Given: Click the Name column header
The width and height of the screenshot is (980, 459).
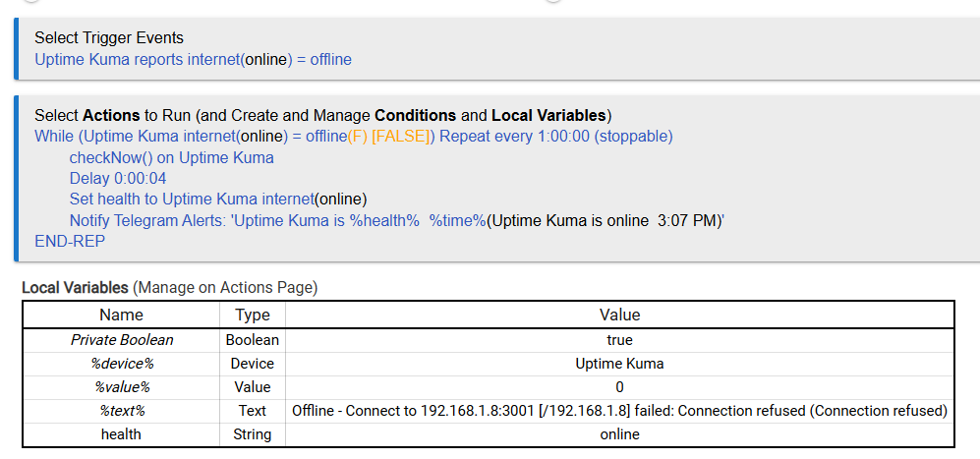Looking at the screenshot, I should click(122, 316).
